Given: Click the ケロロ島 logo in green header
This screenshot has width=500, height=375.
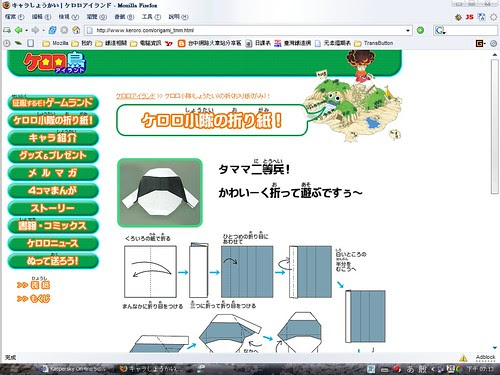Looking at the screenshot, I should click(55, 62).
